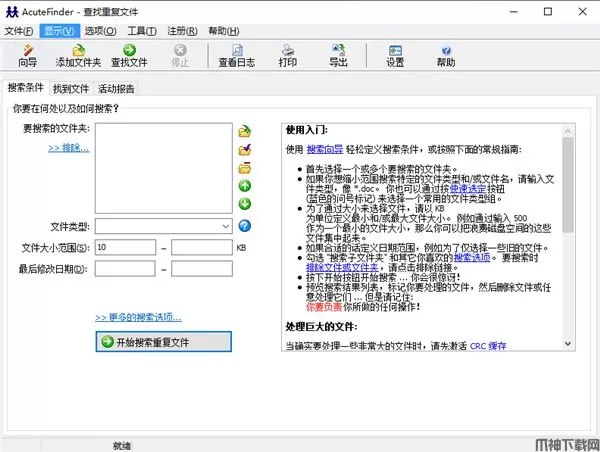Move selected folder up with green up arrow
Viewport: 600px width, 452px height.
click(245, 186)
